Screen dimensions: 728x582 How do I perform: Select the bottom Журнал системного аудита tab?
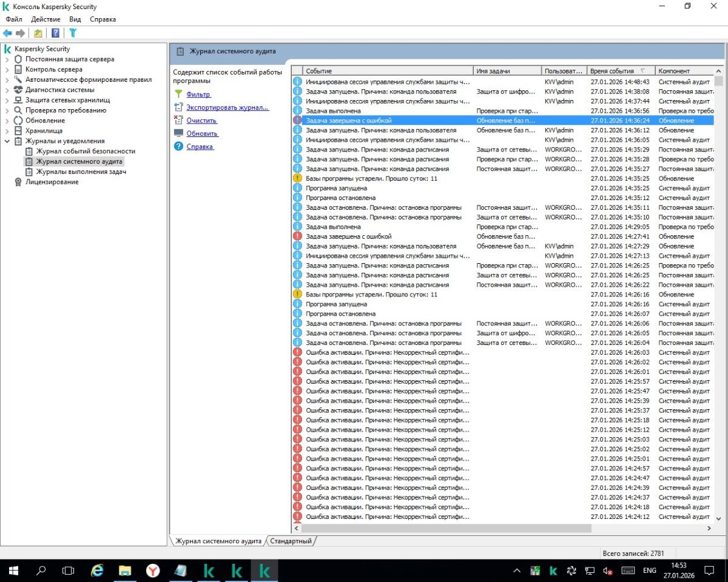[218, 541]
